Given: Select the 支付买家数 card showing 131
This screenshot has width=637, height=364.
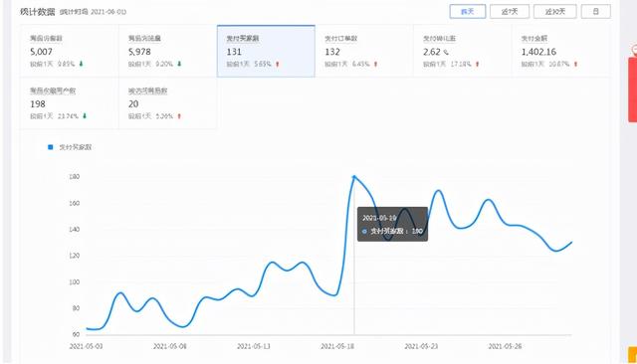Looking at the screenshot, I should 266,51.
